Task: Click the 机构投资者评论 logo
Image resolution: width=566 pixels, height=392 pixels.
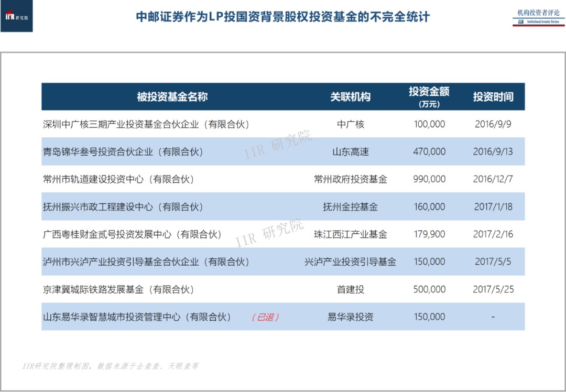Action: 538,17
